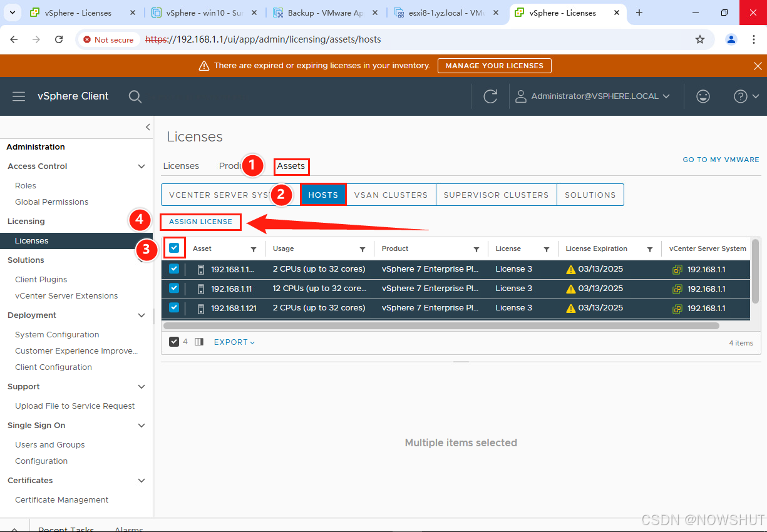The height and width of the screenshot is (532, 767).
Task: Click the browser address bar URL
Action: [x=263, y=39]
